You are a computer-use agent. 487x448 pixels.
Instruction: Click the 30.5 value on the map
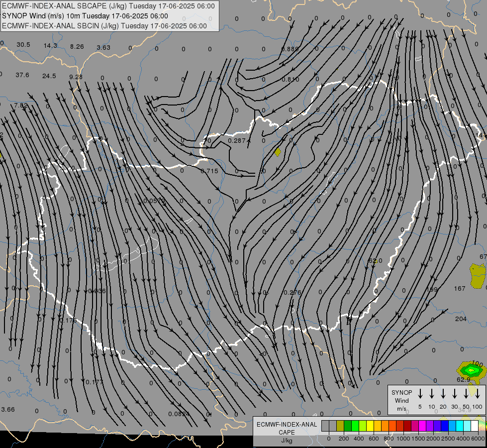tap(23, 45)
